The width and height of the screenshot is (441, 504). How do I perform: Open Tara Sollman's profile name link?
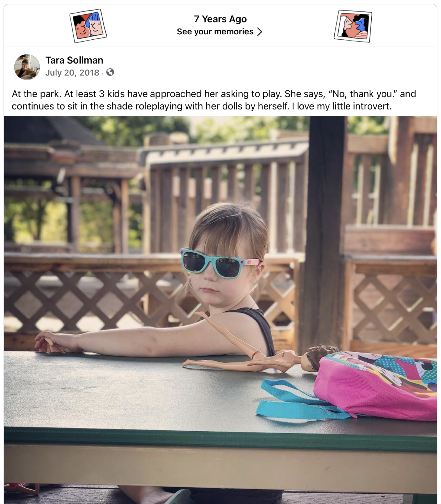coord(74,60)
